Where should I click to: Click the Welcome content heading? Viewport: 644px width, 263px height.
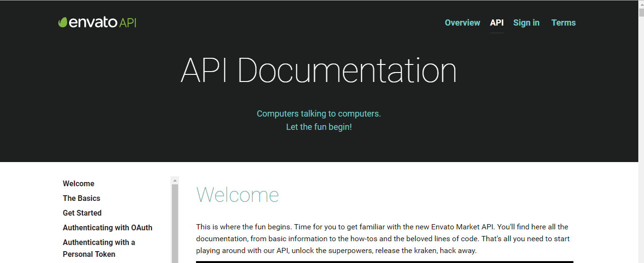[x=237, y=195]
